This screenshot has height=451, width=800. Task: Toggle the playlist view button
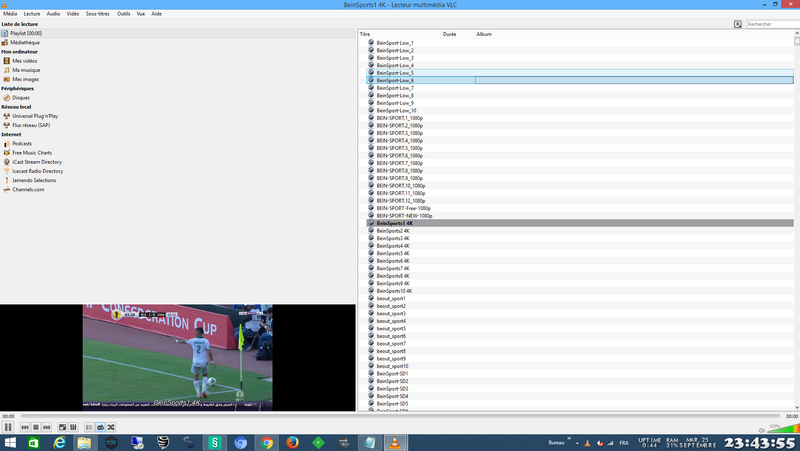(89, 427)
